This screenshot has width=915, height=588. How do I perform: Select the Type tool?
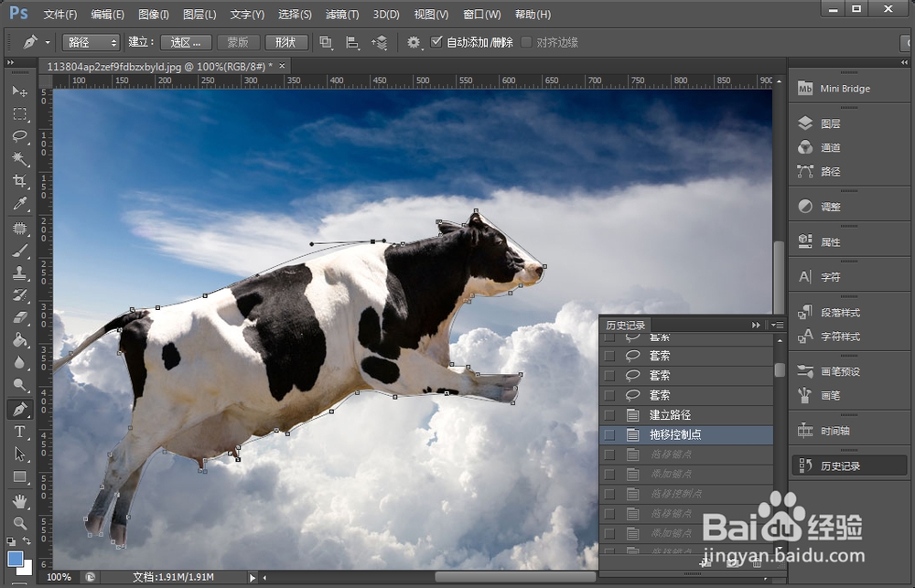(x=20, y=432)
